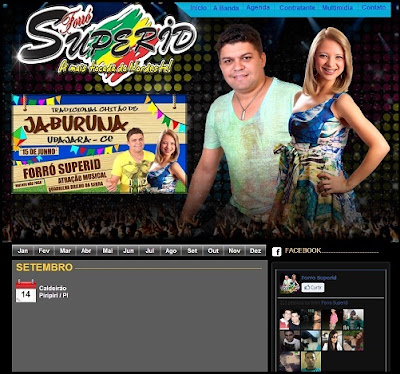Open fan photo of woman with sunglasses
This screenshot has height=374, width=400.
(x=332, y=341)
